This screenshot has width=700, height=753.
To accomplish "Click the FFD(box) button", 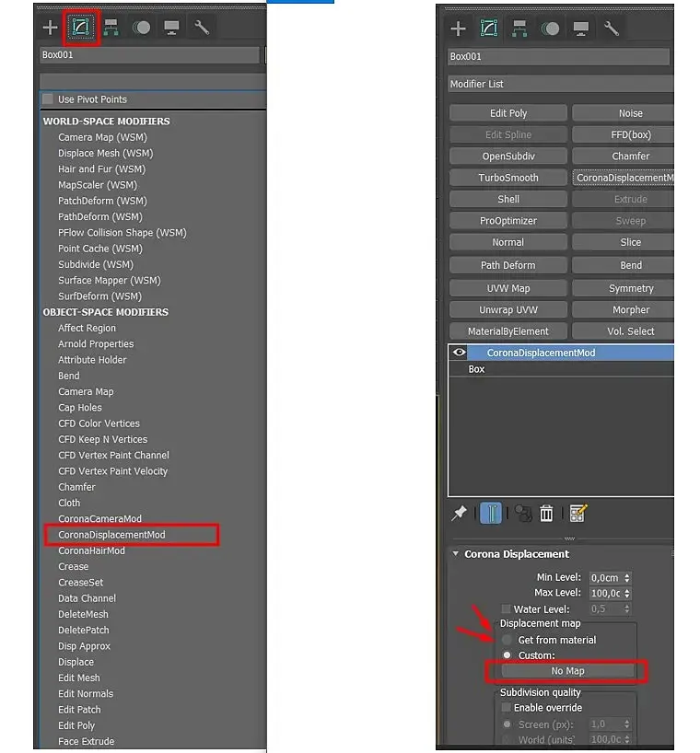I will [624, 135].
